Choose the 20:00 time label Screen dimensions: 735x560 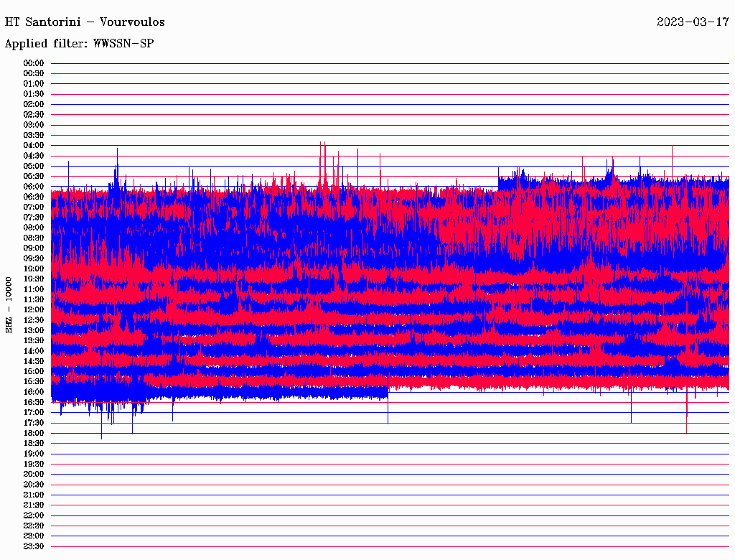point(34,475)
